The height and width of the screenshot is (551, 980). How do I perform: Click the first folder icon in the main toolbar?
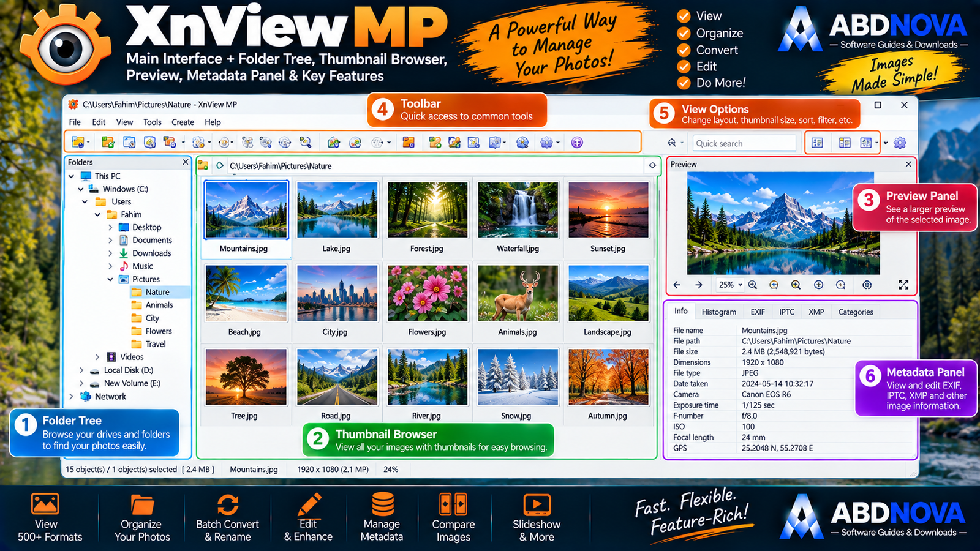[x=78, y=143]
